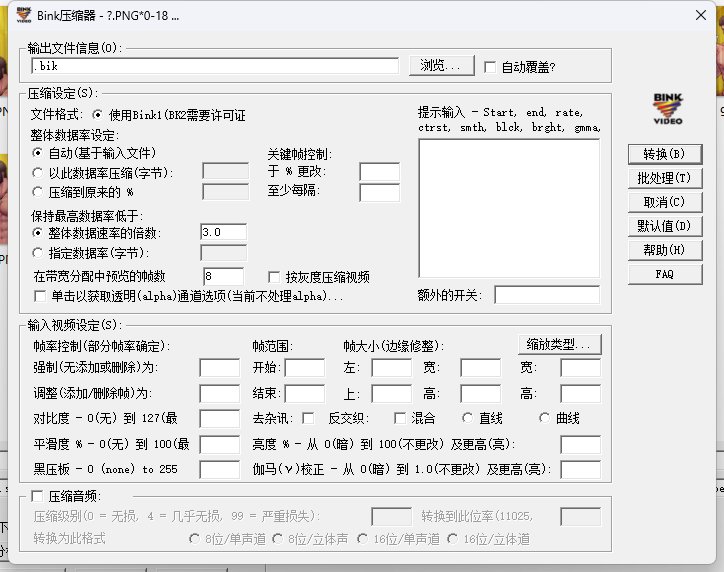This screenshot has width=724, height=572.
Task: Click the 转换到此位率 field
Action: coord(580,517)
